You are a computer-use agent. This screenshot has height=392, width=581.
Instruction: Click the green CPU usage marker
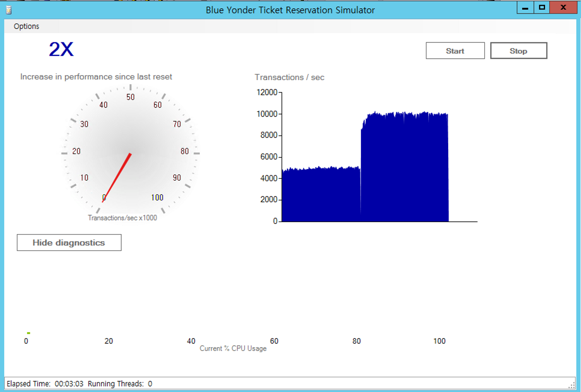click(28, 333)
